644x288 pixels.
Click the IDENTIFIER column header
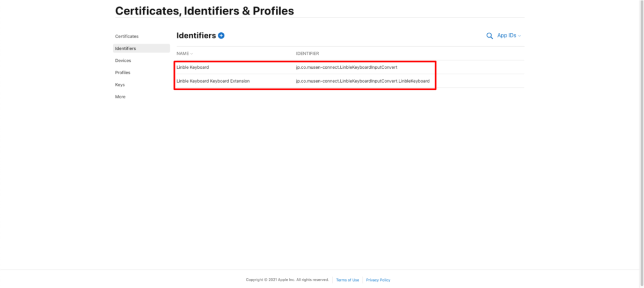[308, 54]
